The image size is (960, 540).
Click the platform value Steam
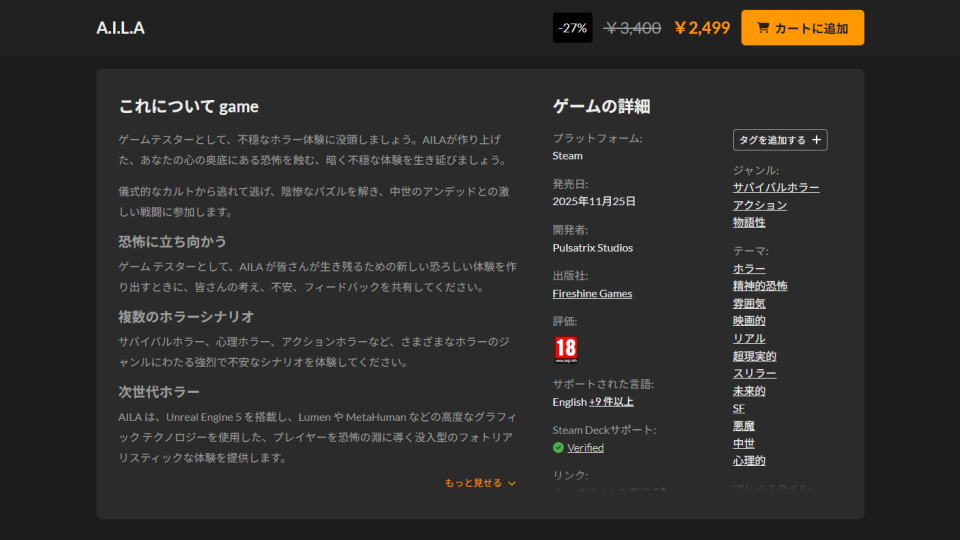[x=568, y=156]
